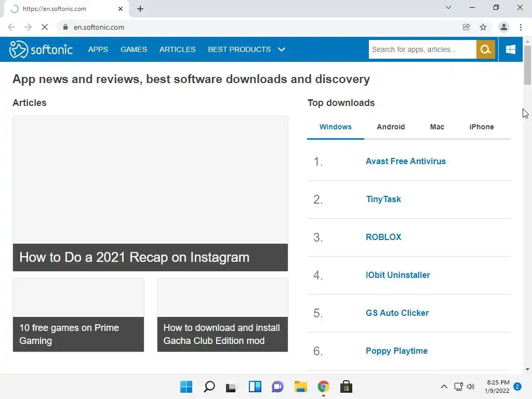The image size is (532, 399).
Task: Go forward in browser history
Action: [28, 27]
